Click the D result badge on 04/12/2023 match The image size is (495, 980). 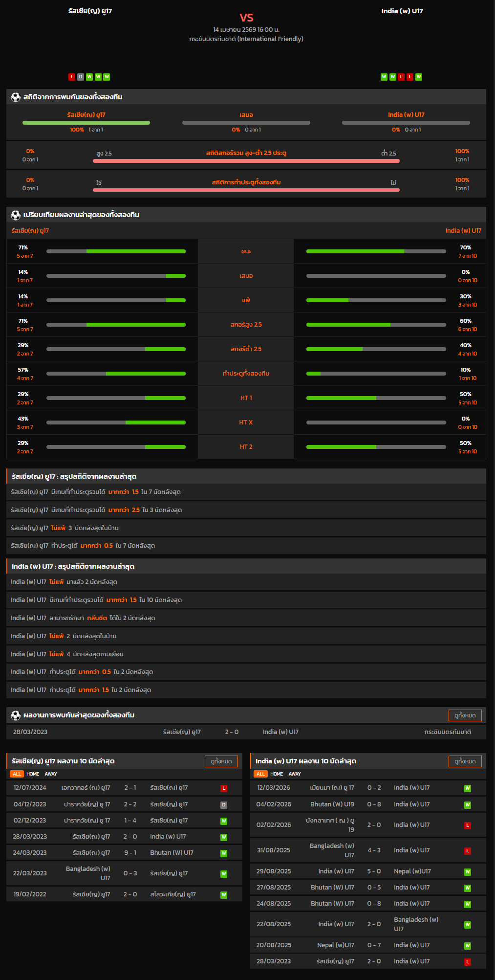coord(224,805)
